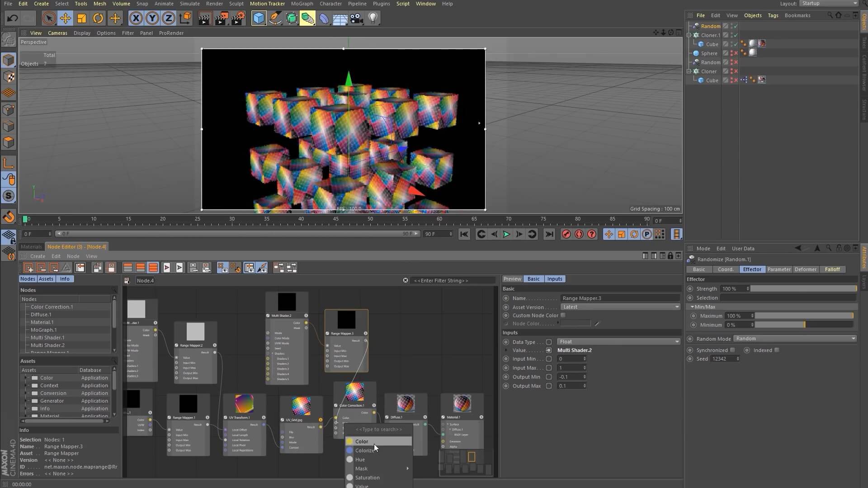Open the MoGraph menu
This screenshot has width=868, height=488.
point(302,4)
